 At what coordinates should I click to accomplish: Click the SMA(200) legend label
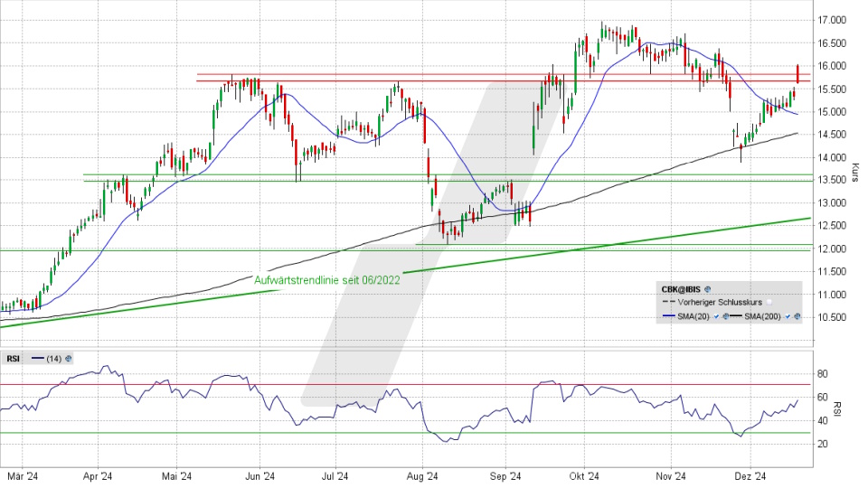point(762,316)
